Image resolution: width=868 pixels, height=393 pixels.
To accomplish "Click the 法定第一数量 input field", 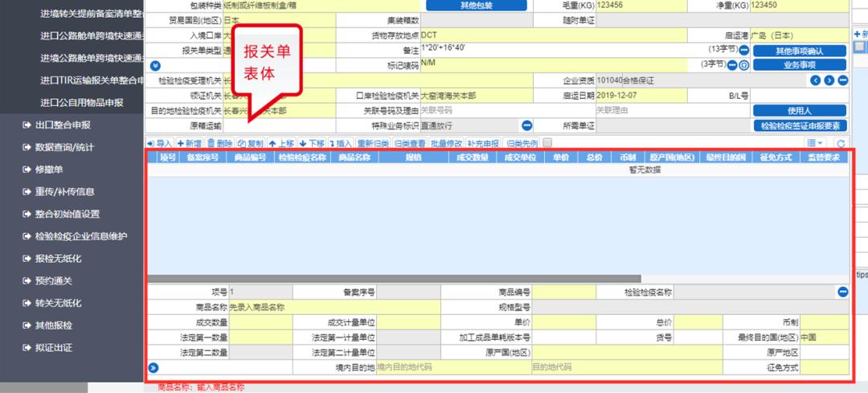I will point(260,337).
